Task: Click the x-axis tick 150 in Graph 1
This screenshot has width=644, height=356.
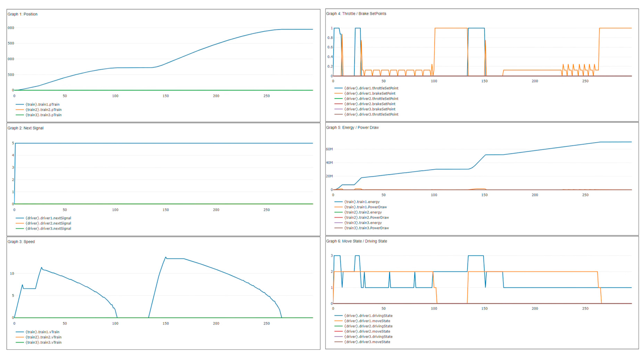Action: pos(166,96)
